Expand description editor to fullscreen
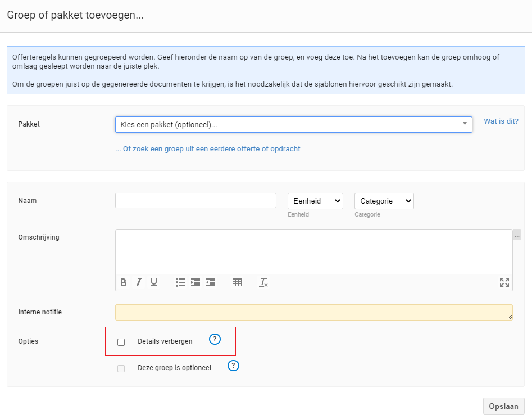 tap(504, 282)
